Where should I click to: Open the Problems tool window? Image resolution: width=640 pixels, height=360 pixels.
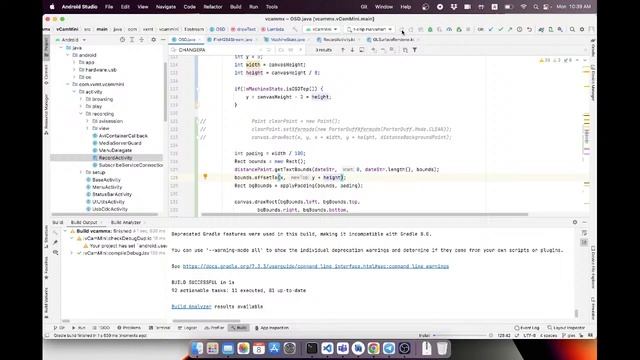point(129,328)
